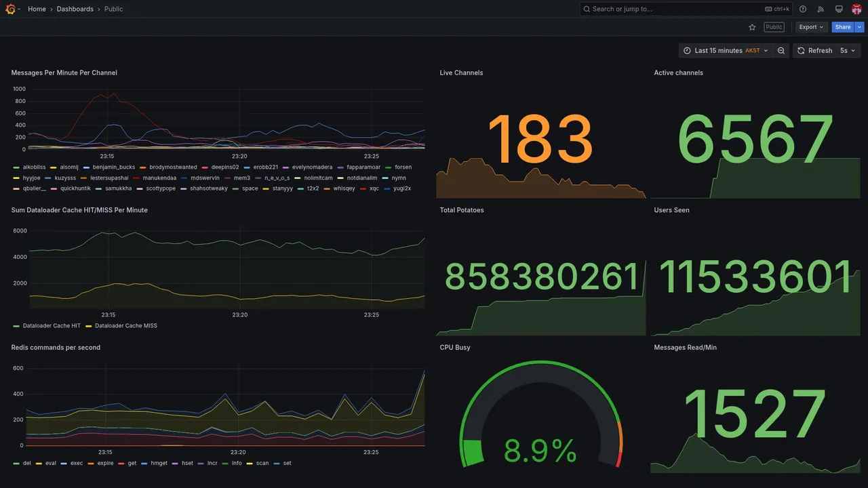The height and width of the screenshot is (488, 868).
Task: Zoom out the time range
Action: coord(781,51)
